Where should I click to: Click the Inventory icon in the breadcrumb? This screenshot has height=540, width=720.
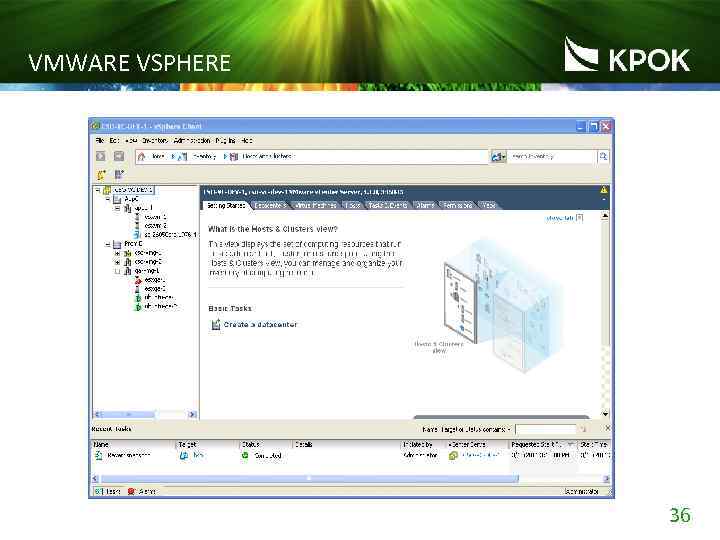click(x=182, y=157)
